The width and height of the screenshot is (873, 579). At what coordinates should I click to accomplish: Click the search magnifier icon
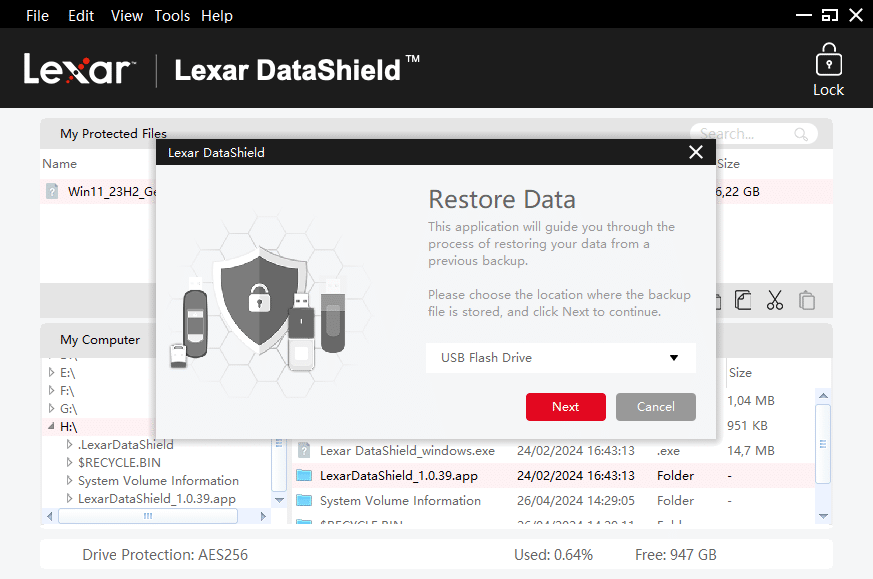point(801,134)
